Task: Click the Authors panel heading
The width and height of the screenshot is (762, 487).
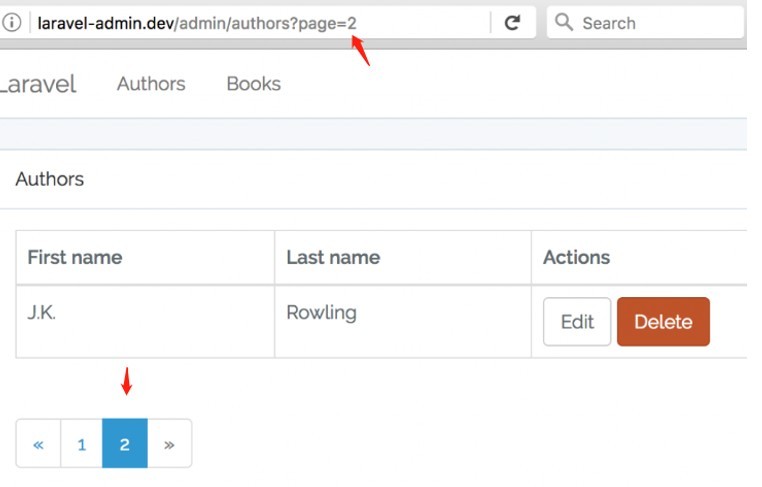Action: click(x=50, y=179)
